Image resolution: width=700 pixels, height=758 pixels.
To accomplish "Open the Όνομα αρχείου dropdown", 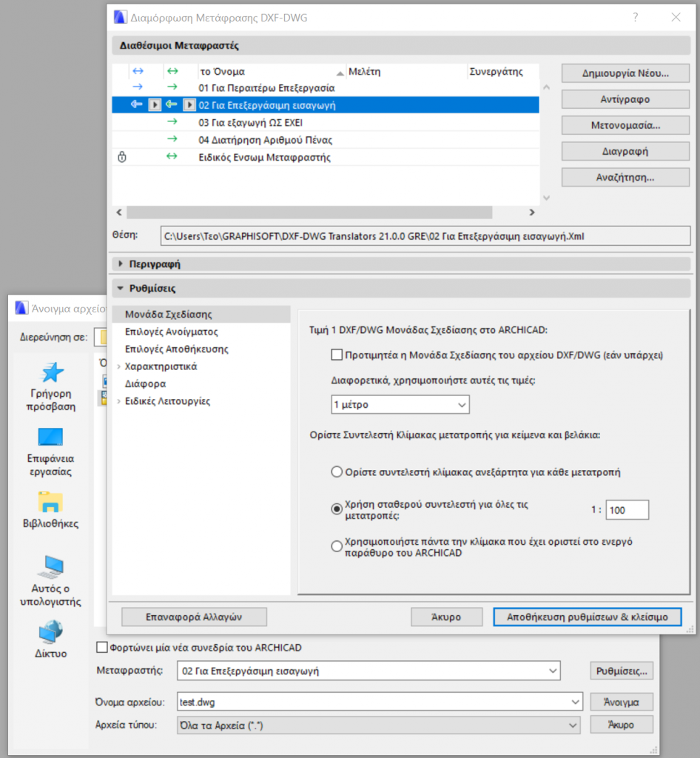I will [x=575, y=702].
